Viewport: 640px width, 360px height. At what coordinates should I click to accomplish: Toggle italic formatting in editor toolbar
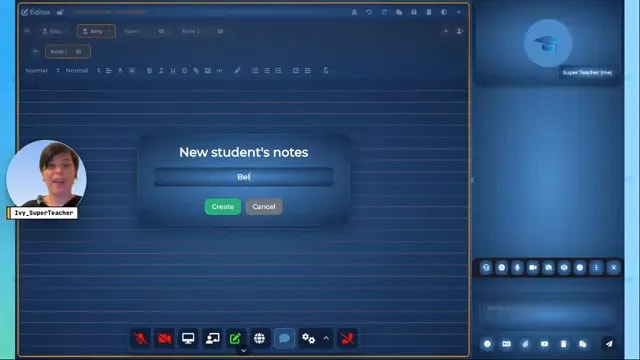pos(161,71)
